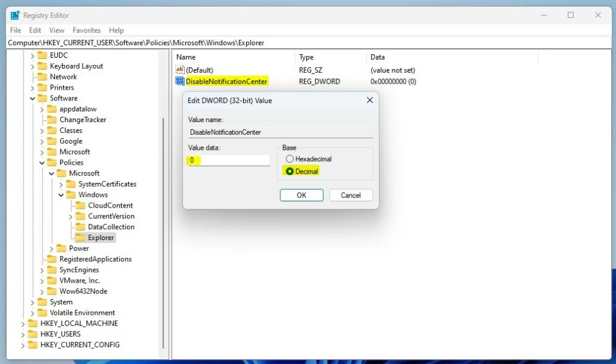Viewport: 616px width, 364px height.
Task: Collapse the Software key
Action: [32, 98]
